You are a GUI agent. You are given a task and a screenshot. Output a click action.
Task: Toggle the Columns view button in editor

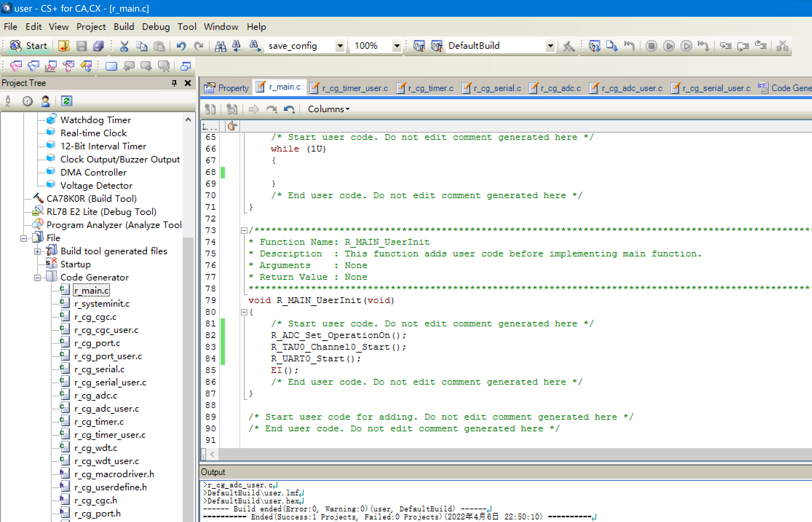point(328,109)
